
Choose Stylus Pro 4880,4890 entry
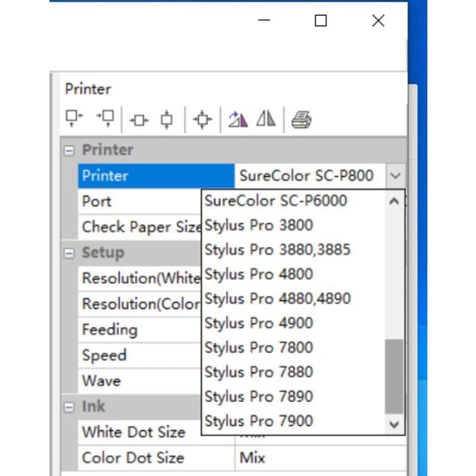[277, 299]
